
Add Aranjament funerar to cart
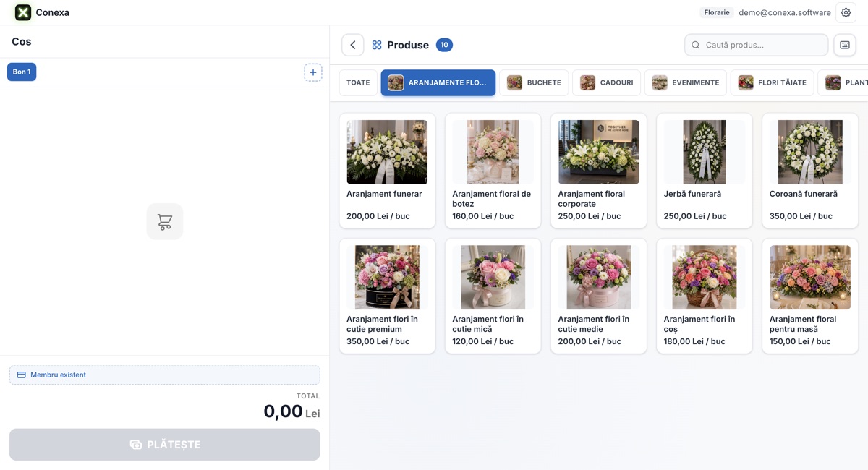[x=387, y=171]
